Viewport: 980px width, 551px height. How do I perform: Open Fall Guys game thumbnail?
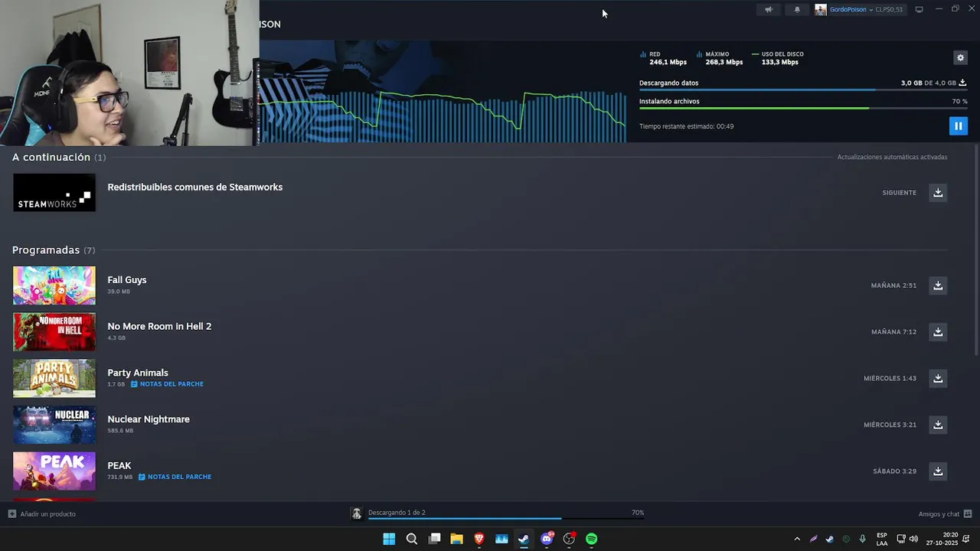click(54, 285)
